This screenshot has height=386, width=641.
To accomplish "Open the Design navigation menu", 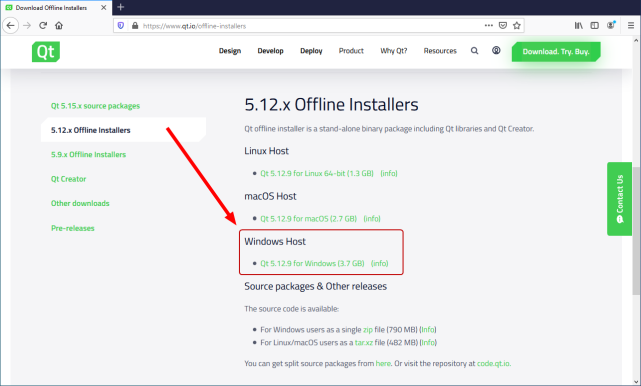I will click(230, 51).
